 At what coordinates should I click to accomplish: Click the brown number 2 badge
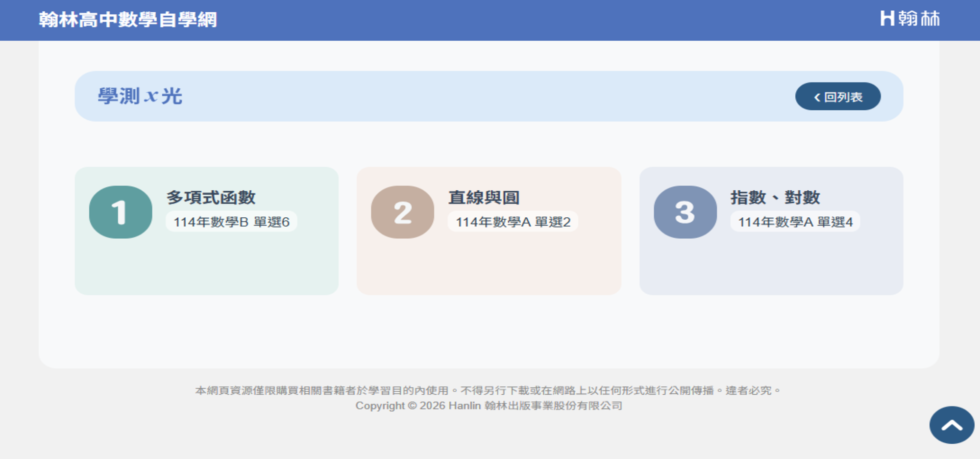click(402, 212)
